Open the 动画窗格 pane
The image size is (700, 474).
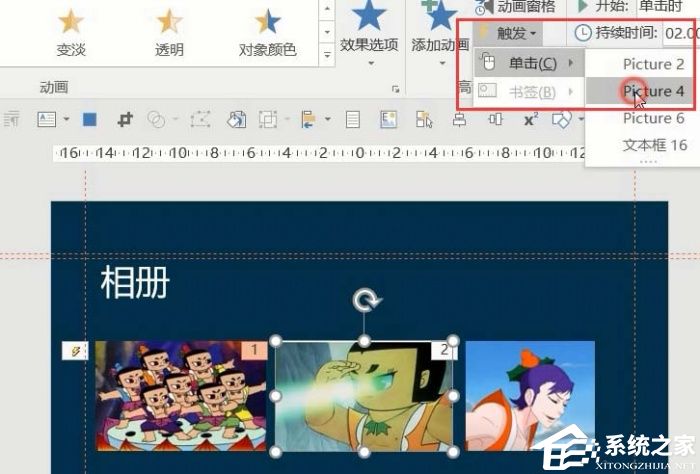(x=517, y=6)
